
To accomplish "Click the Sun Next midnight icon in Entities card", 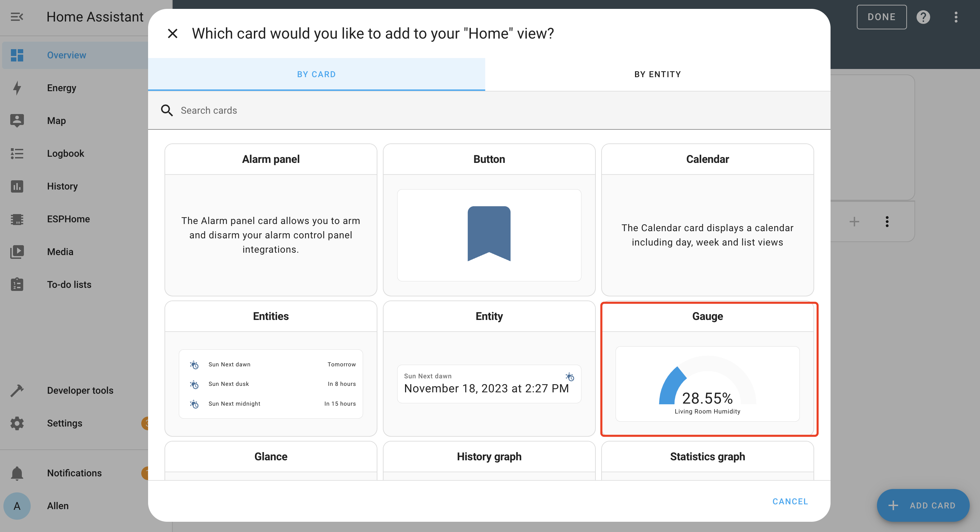I will (x=194, y=404).
